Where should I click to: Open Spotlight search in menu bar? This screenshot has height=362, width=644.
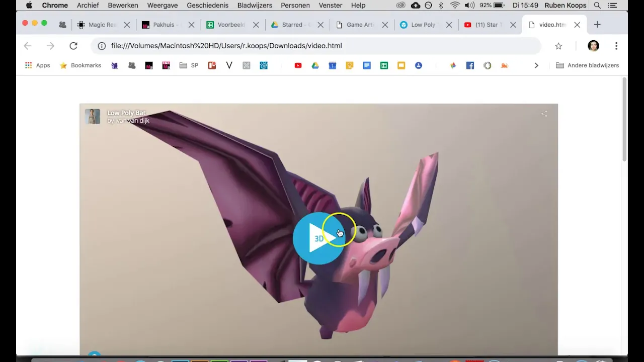(597, 6)
